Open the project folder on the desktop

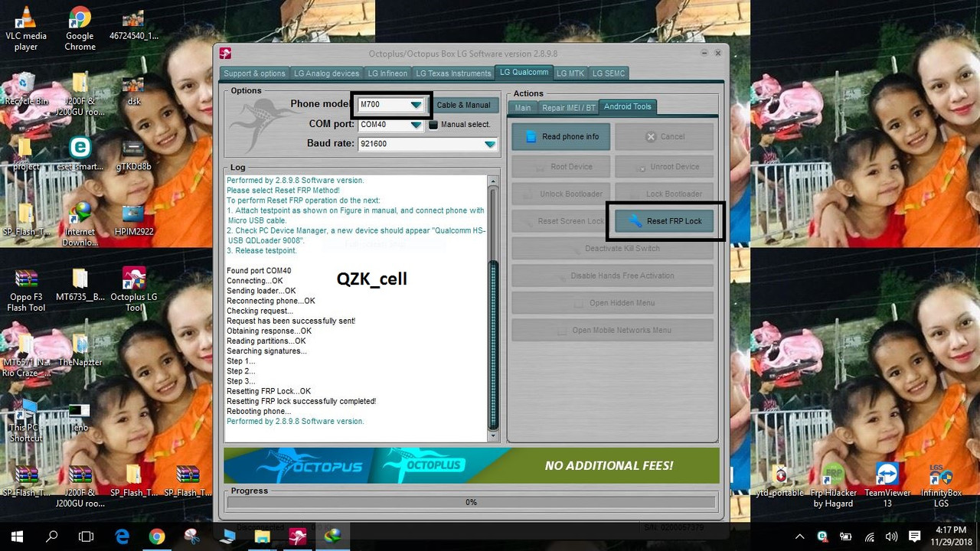click(26, 154)
